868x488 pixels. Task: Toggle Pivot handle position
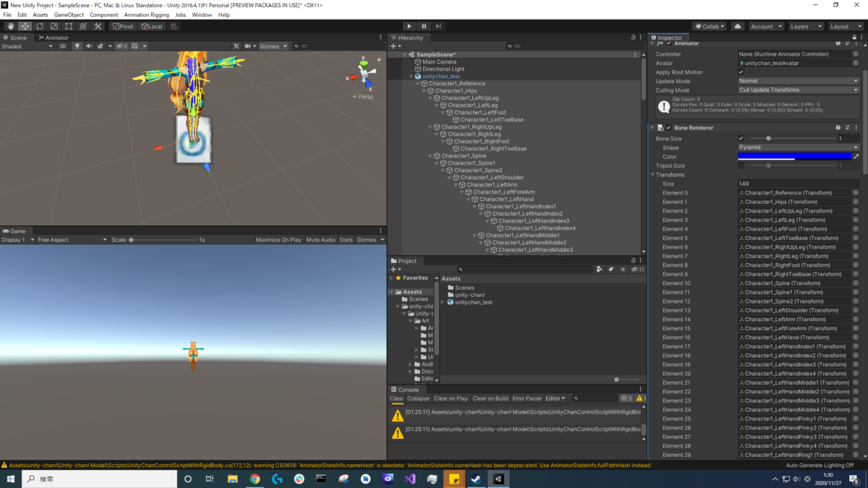(x=123, y=26)
